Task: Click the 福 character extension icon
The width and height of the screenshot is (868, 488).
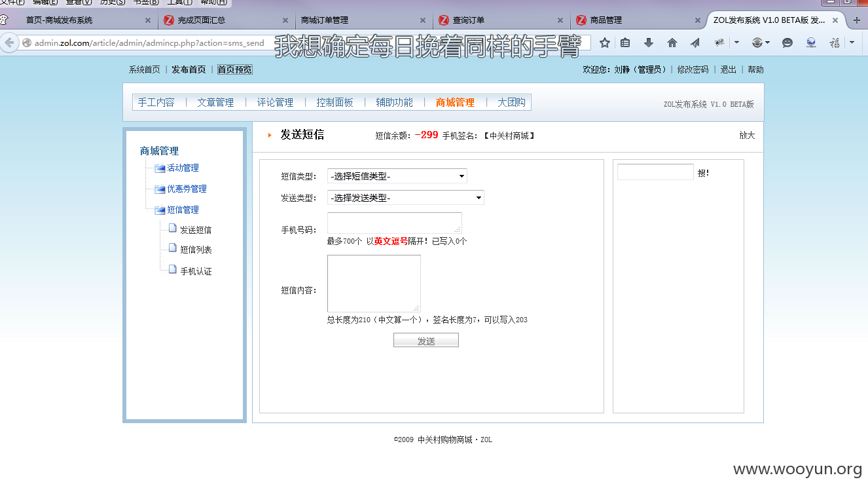Action: 835,43
